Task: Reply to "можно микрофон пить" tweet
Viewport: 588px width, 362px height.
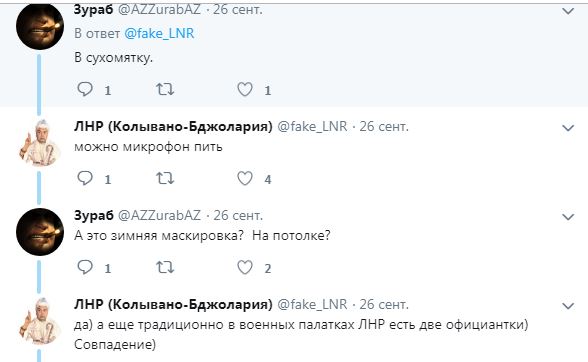Action: pyautogui.click(x=85, y=178)
